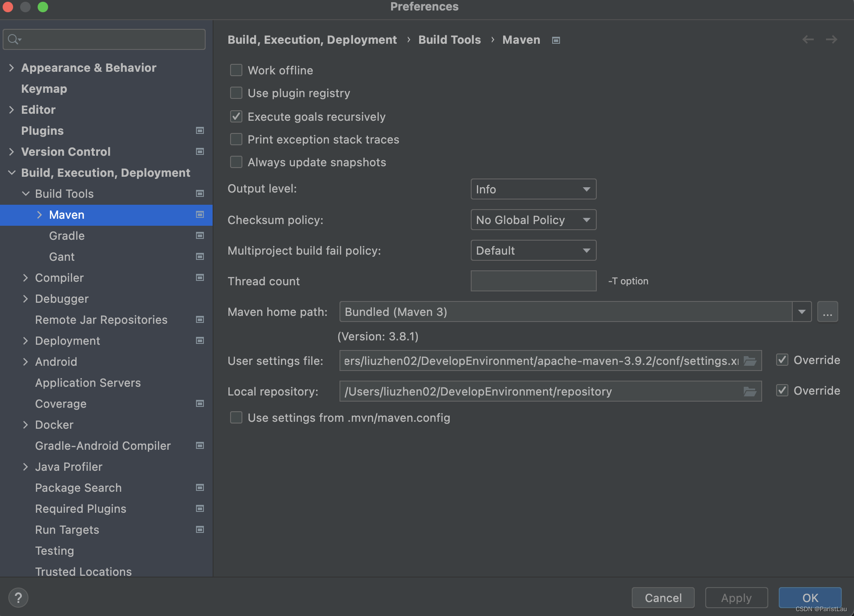Open the Checksum policy dropdown
The width and height of the screenshot is (854, 616).
click(533, 220)
